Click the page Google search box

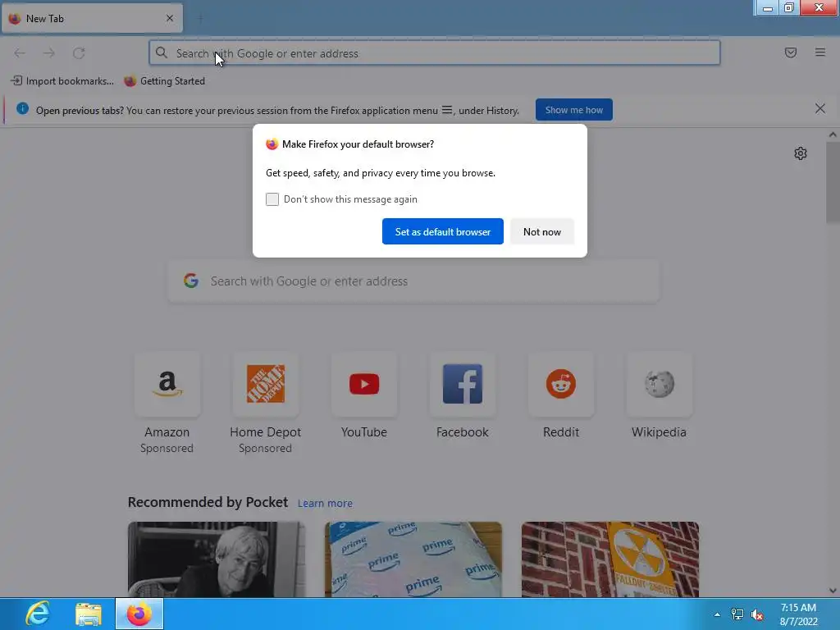click(x=413, y=281)
